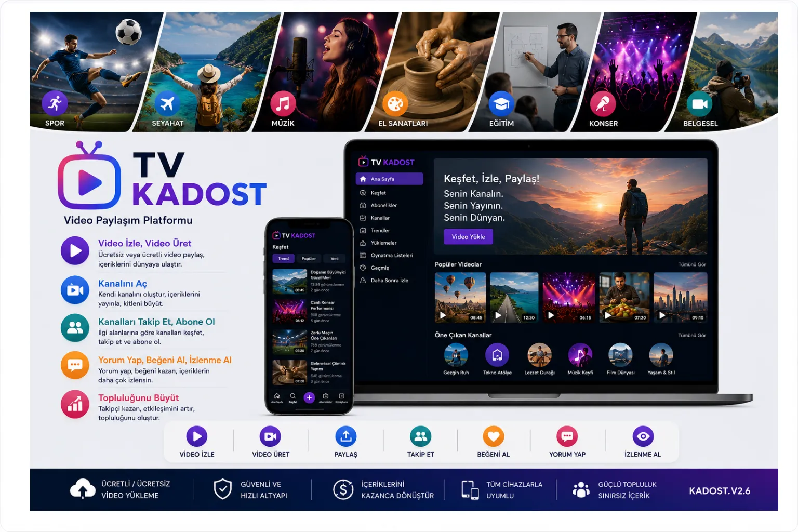This screenshot has width=798, height=532.
Task: Play the city skyline video 09:10
Action: tap(681, 298)
